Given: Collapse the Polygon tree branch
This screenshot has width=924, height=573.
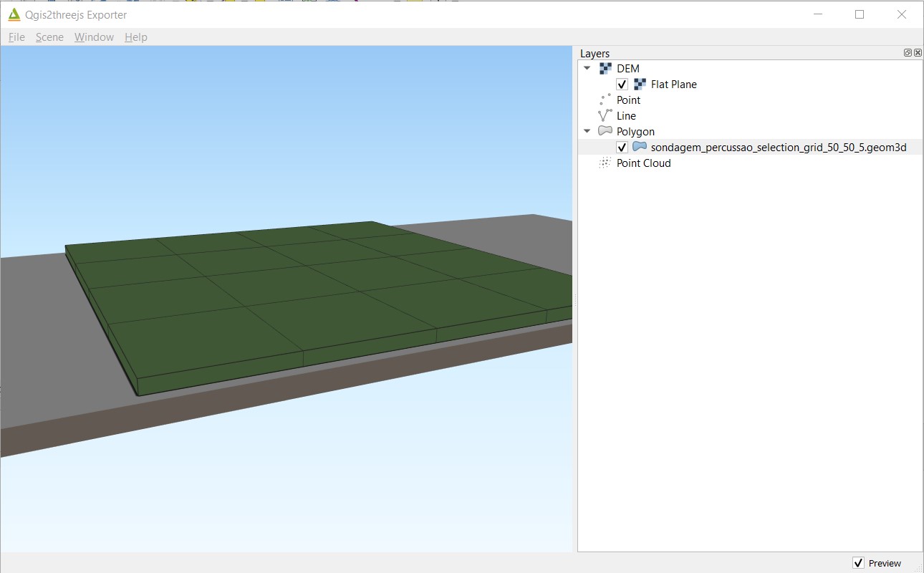Looking at the screenshot, I should (587, 131).
